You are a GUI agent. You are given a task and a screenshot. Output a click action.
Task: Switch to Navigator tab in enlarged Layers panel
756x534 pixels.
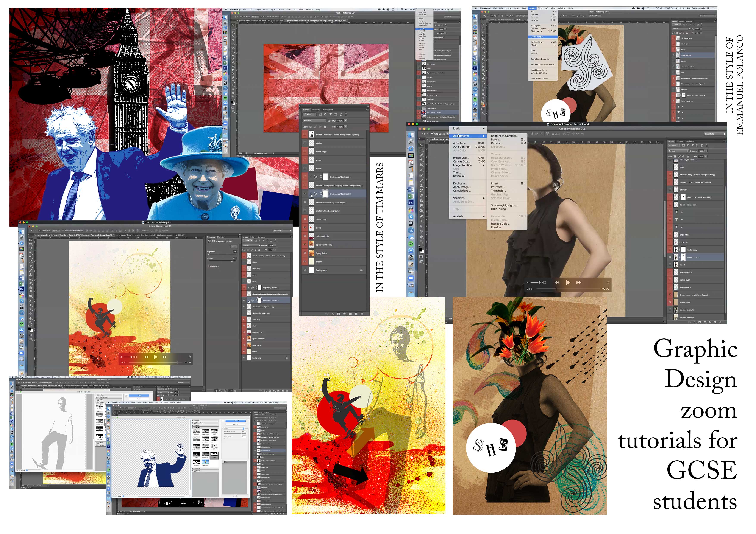(328, 110)
